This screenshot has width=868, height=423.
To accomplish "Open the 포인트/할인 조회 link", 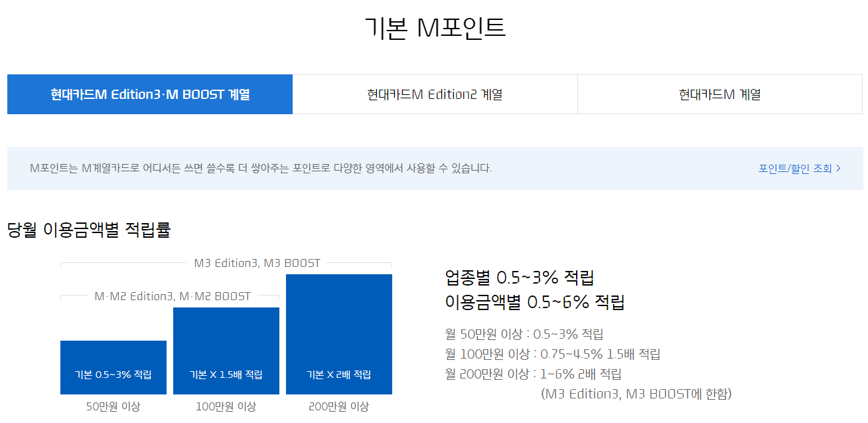I will (800, 169).
